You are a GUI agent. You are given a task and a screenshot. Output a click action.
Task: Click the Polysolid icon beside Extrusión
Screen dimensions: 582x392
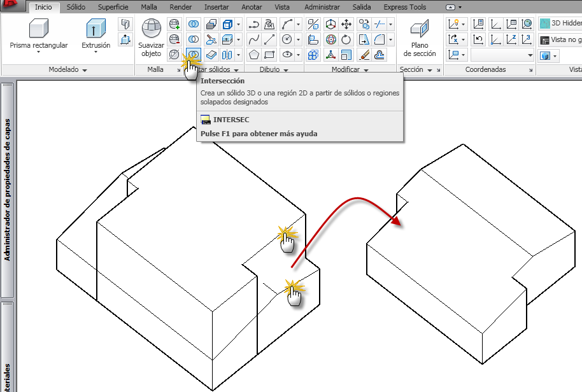pyautogui.click(x=125, y=24)
